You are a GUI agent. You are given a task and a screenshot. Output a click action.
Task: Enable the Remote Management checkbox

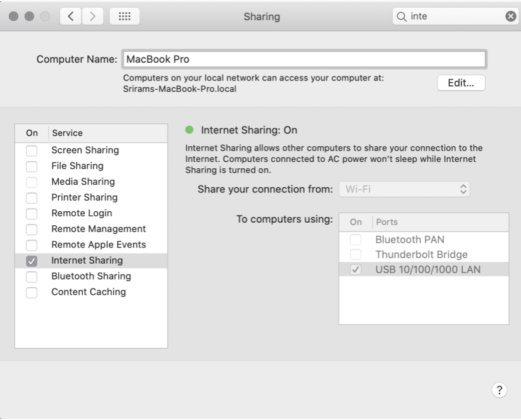point(32,229)
